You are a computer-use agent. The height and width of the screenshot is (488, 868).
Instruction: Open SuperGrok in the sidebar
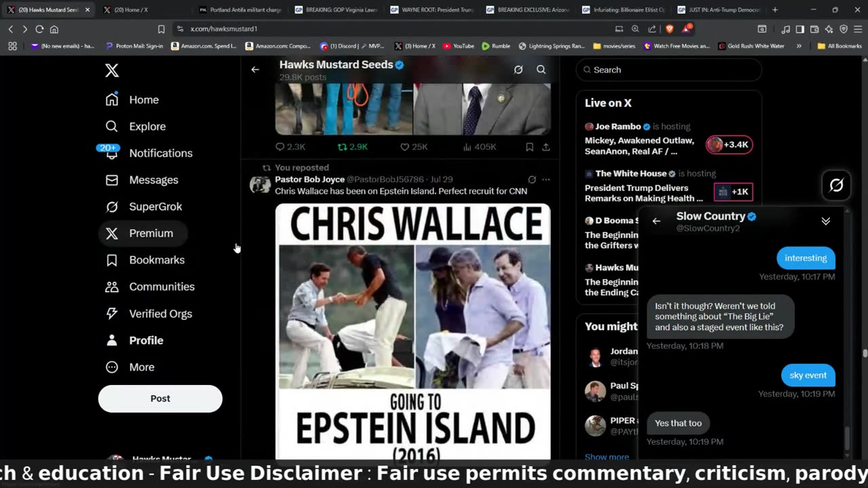144,207
